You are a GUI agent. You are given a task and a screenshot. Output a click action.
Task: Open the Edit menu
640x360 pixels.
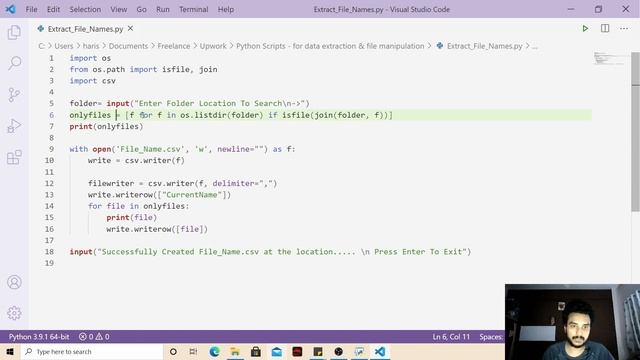(x=53, y=9)
